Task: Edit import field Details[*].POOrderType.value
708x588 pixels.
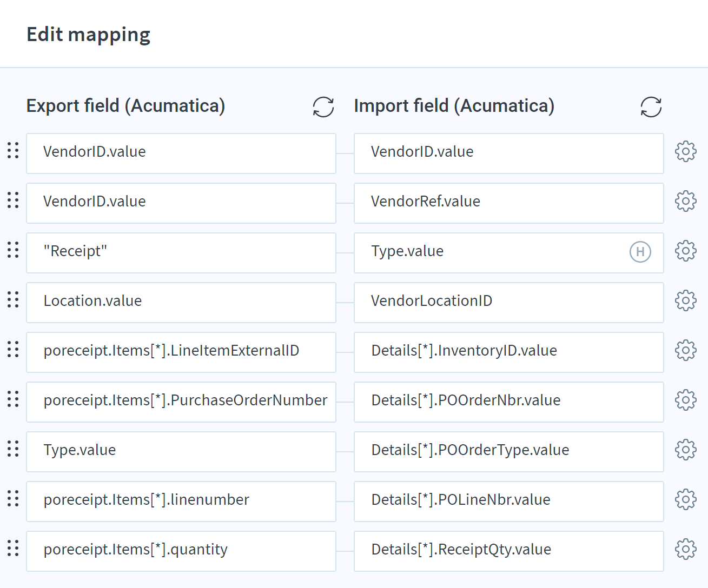Action: point(509,452)
